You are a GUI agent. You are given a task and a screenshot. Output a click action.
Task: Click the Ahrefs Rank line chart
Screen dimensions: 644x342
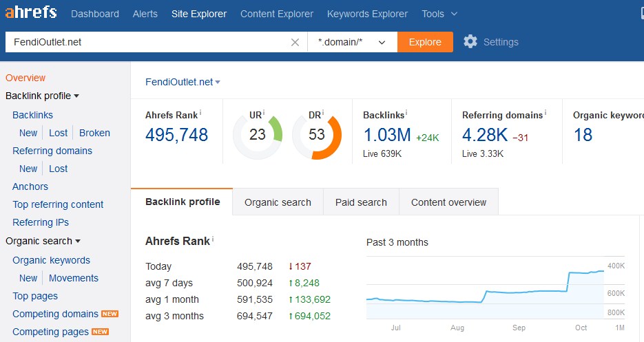click(x=486, y=292)
